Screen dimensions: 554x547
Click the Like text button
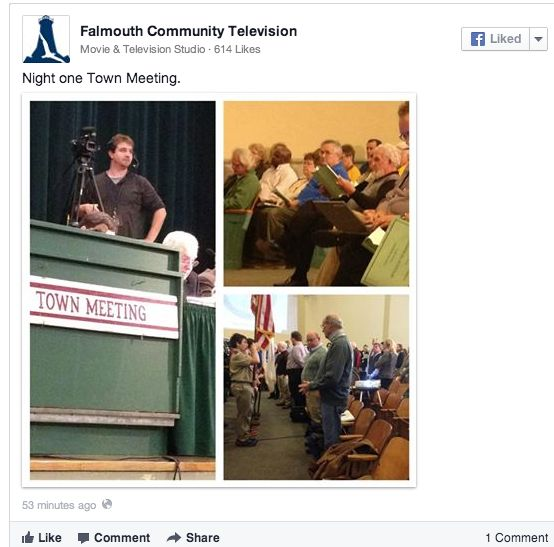tap(50, 538)
